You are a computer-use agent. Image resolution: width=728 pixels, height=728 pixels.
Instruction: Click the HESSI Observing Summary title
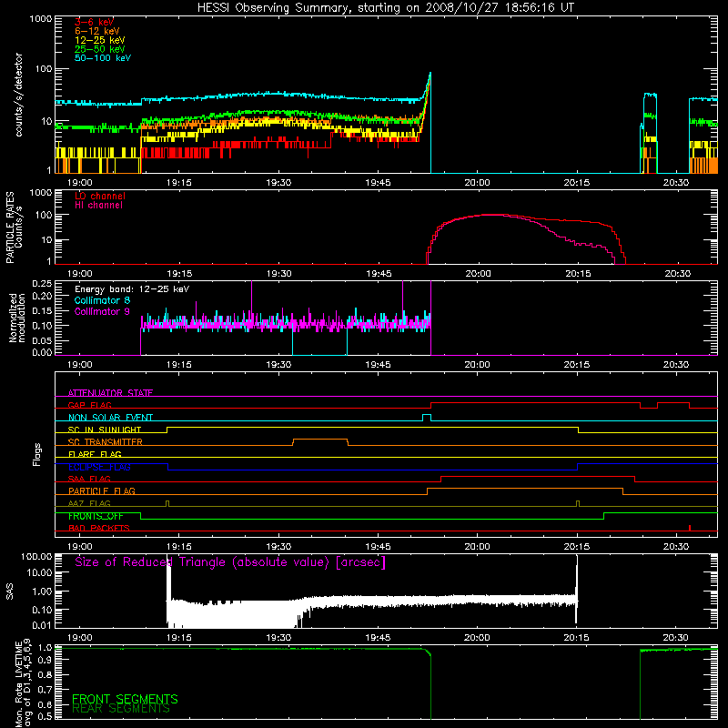click(x=385, y=8)
